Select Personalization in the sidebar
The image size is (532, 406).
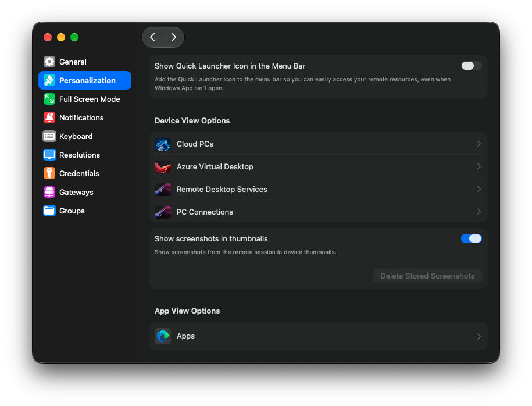pos(85,80)
